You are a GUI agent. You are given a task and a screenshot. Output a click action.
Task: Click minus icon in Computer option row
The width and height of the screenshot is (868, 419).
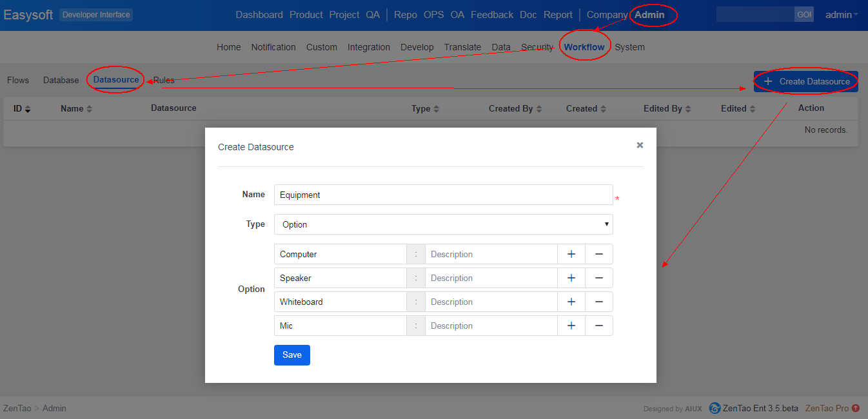598,254
